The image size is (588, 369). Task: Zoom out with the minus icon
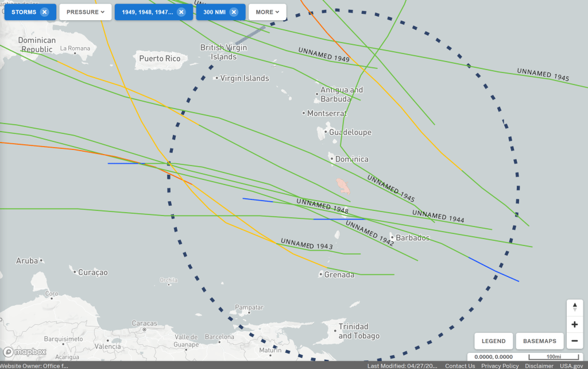575,341
